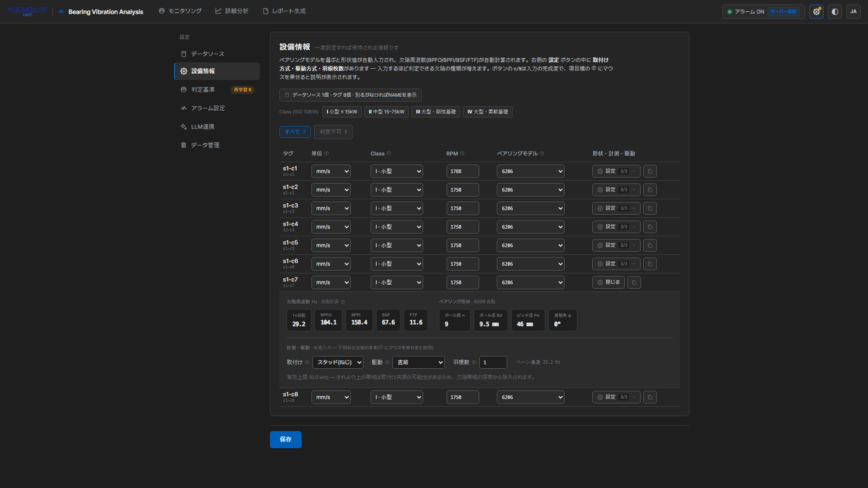Switch filter to 判定不可
The image size is (868, 488).
click(x=333, y=132)
